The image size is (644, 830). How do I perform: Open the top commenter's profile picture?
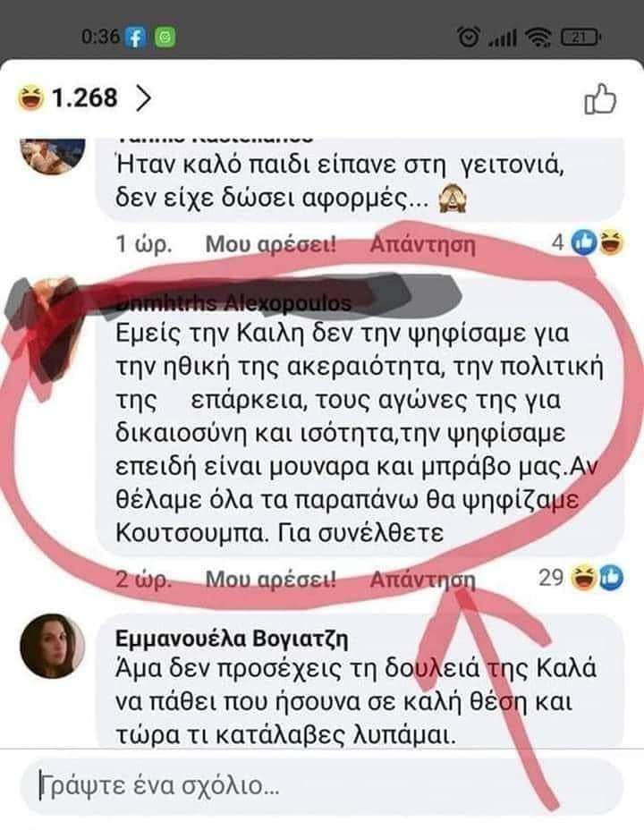click(x=53, y=155)
